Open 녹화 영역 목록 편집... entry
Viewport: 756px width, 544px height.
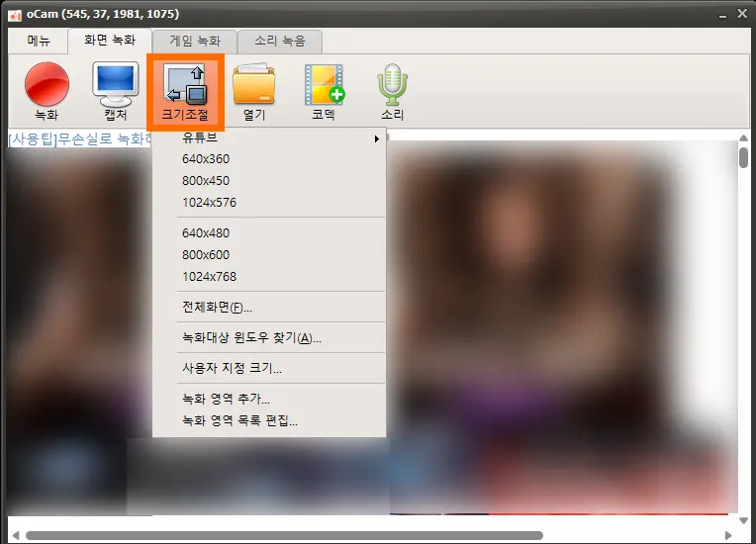[269, 420]
